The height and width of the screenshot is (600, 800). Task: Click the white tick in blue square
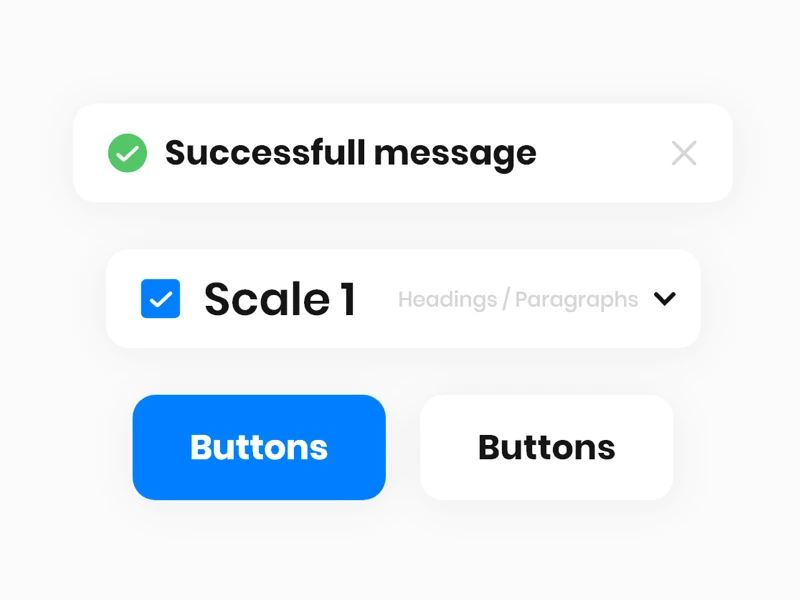[x=160, y=299]
